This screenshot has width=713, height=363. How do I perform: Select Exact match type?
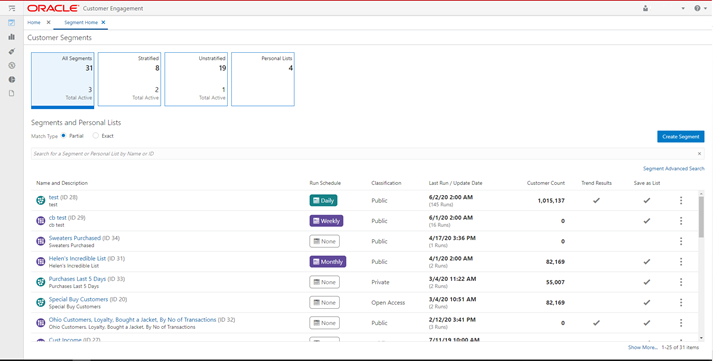point(95,136)
